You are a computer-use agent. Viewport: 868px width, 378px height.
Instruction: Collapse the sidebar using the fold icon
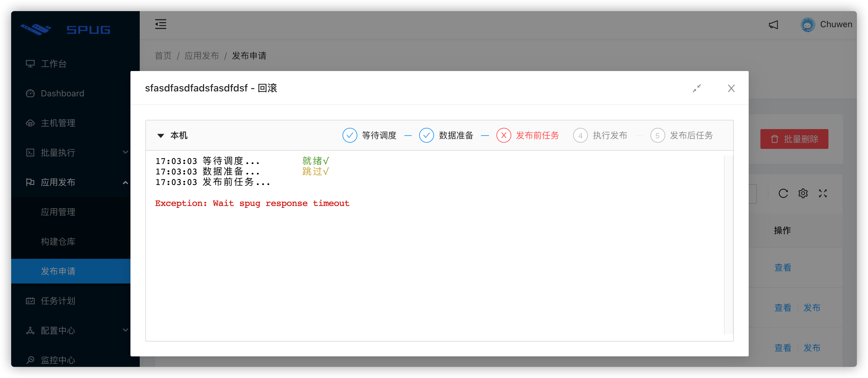point(161,24)
